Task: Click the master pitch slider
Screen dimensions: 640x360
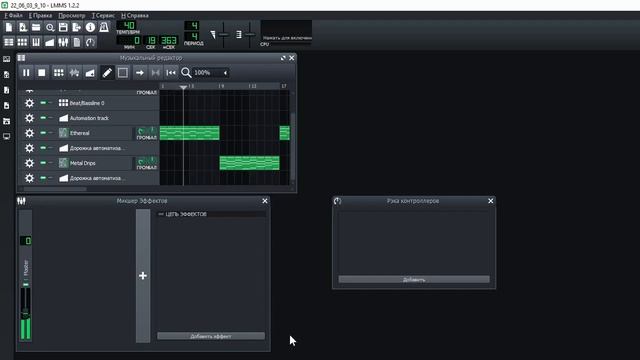Action: coord(250,35)
